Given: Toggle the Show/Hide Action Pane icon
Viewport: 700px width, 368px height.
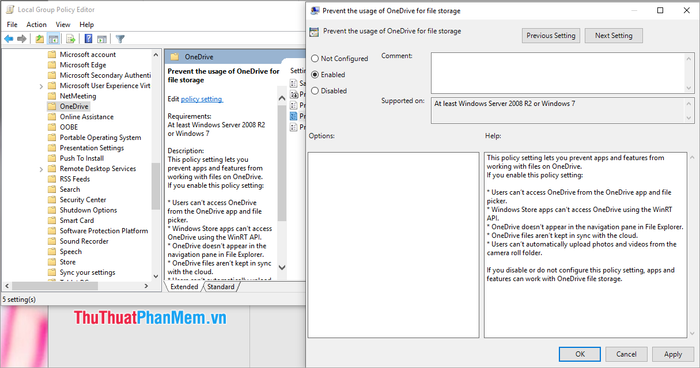Looking at the screenshot, I should pyautogui.click(x=102, y=39).
